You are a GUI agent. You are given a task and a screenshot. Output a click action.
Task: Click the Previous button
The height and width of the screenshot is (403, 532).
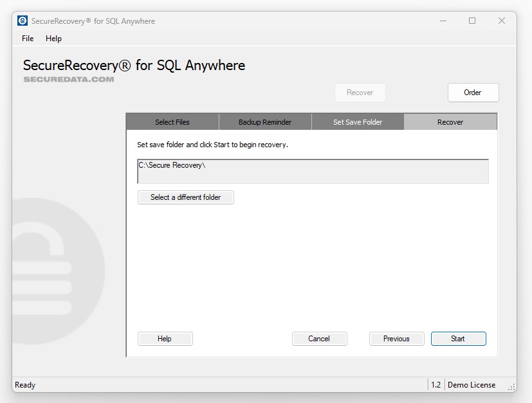396,339
